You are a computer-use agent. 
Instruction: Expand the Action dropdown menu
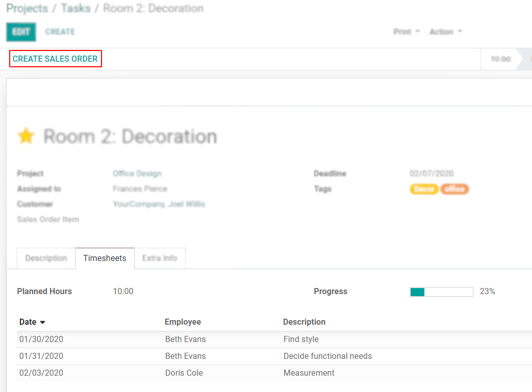point(445,32)
